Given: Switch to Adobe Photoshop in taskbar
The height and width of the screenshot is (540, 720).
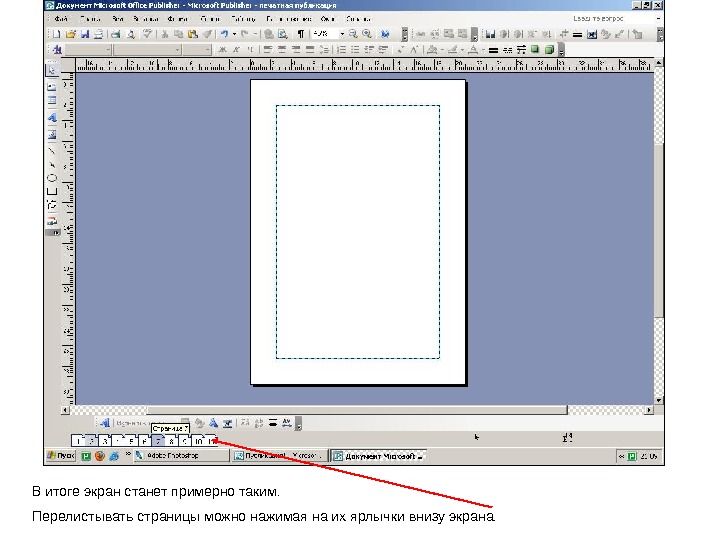Looking at the screenshot, I should 181,456.
